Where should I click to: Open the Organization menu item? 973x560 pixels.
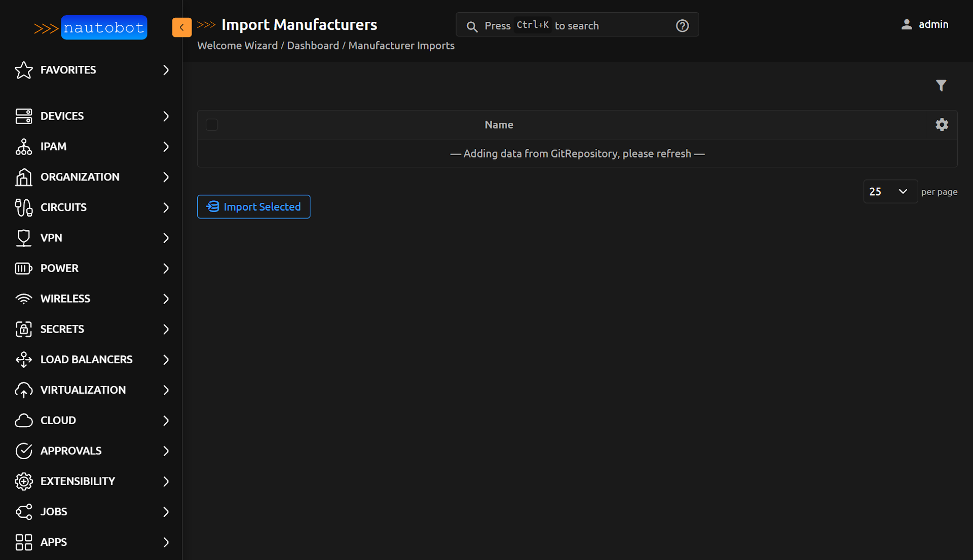[80, 177]
